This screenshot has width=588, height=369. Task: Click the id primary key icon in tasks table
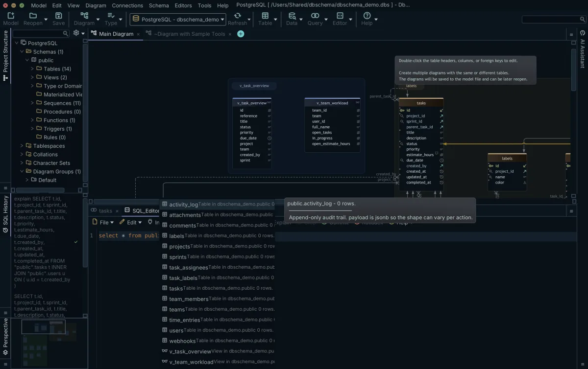pyautogui.click(x=402, y=110)
